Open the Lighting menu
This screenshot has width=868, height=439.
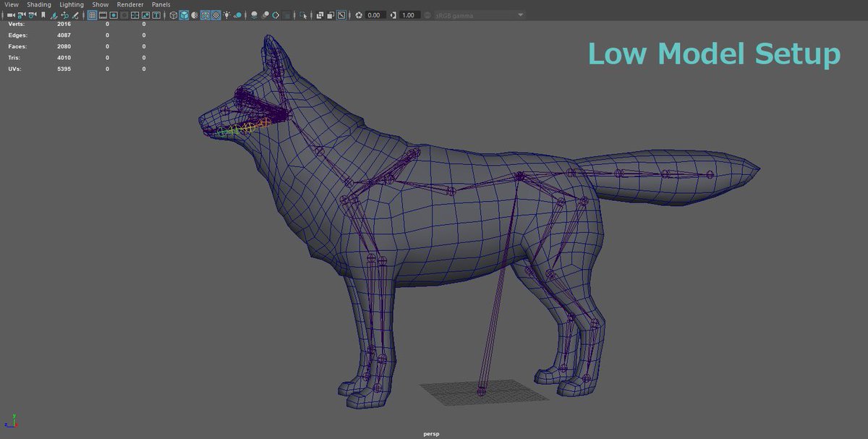click(72, 4)
